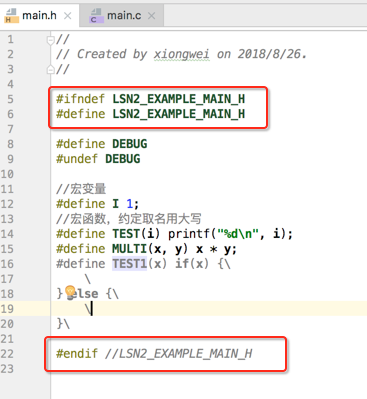Click the highlighted TEST1 macro name
The width and height of the screenshot is (367, 399).
coord(129,264)
